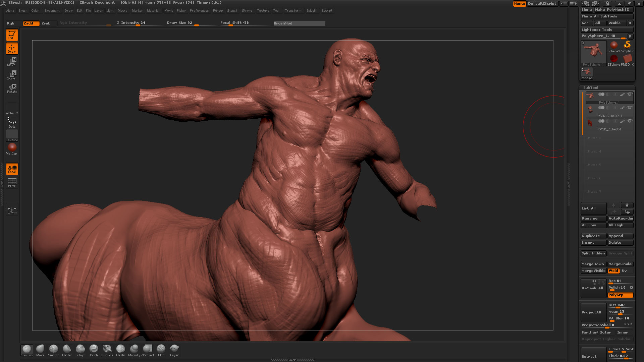The image size is (644, 362).
Task: Select the Rotate transform tool
Action: point(12,88)
